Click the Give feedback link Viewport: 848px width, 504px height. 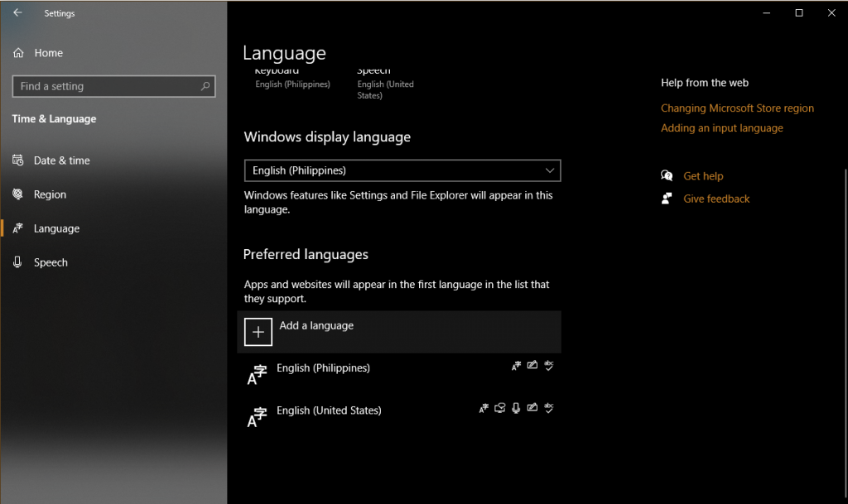tap(716, 199)
